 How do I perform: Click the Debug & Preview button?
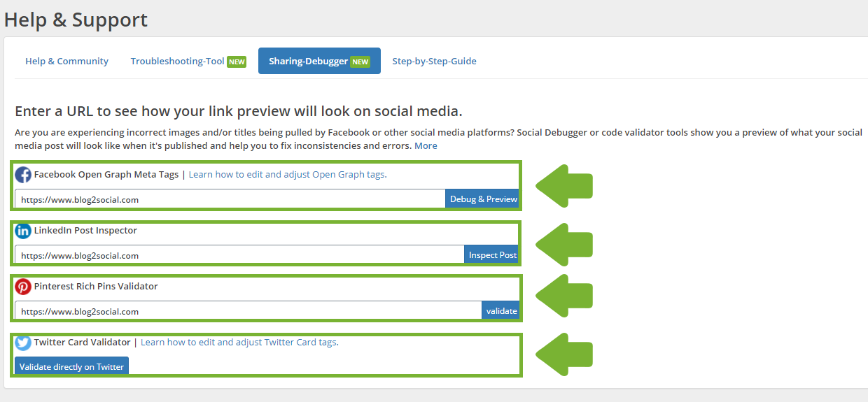point(483,199)
